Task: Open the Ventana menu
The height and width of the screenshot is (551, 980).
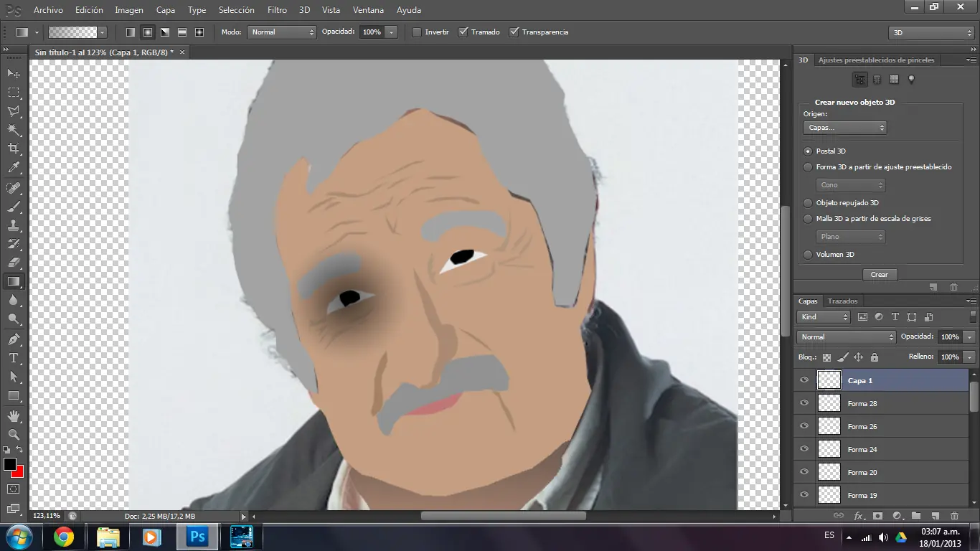Action: point(368,10)
